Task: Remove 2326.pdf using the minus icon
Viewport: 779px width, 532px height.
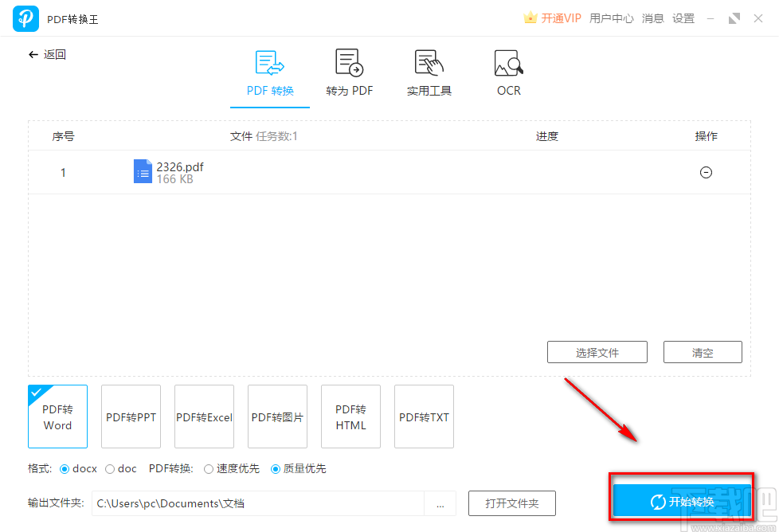Action: click(x=706, y=172)
